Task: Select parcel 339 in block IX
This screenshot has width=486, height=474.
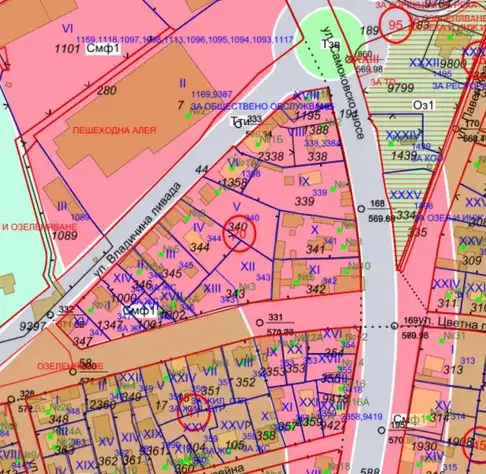Action: click(x=304, y=201)
